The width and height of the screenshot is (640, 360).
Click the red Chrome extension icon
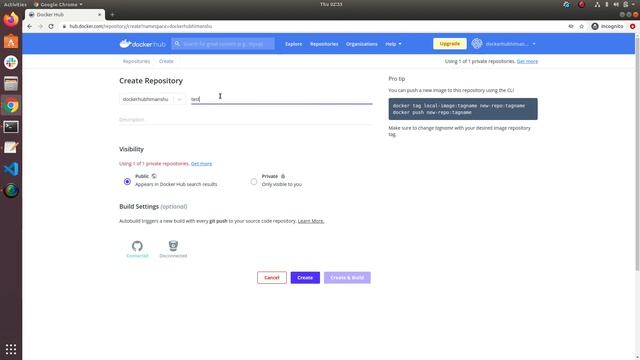pyautogui.click(x=633, y=26)
